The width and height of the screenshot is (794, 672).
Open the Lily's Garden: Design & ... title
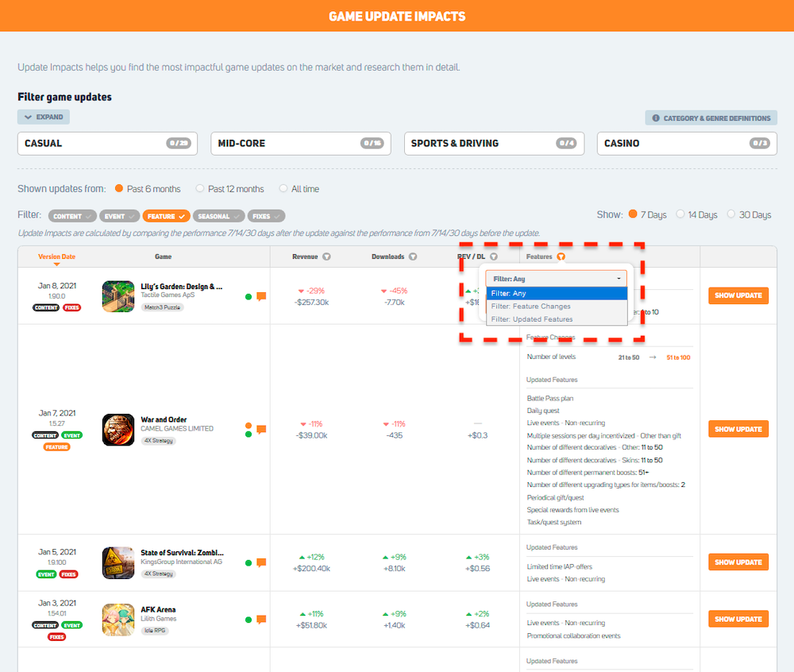181,287
